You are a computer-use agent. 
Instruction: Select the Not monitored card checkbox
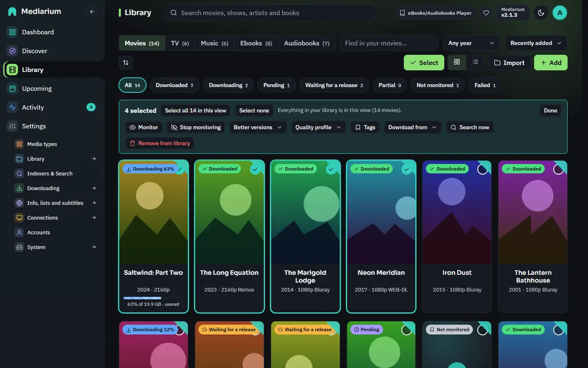(x=483, y=330)
